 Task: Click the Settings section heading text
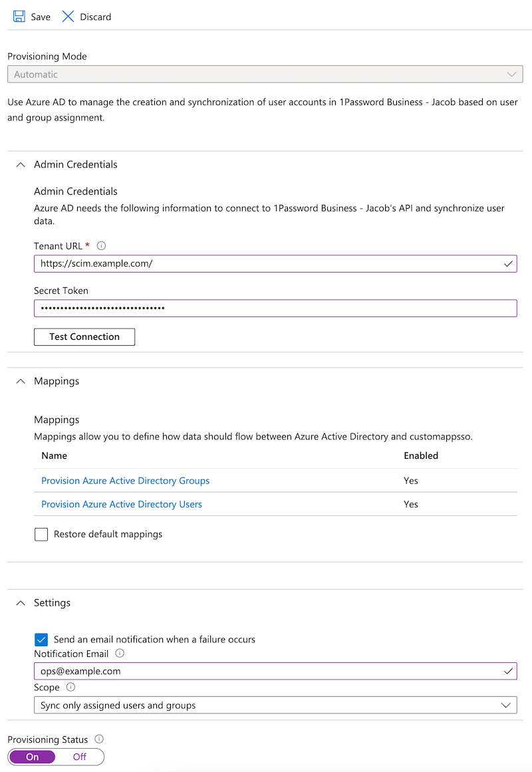pos(53,602)
